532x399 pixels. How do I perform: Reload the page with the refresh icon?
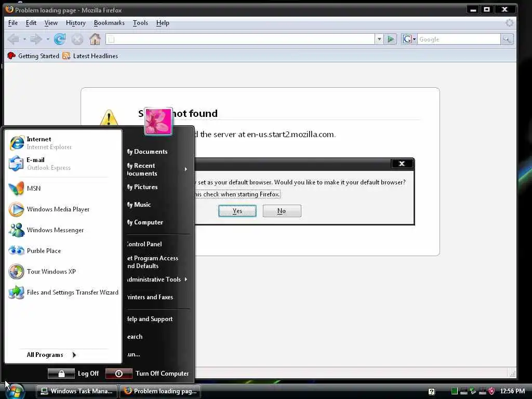click(x=60, y=39)
